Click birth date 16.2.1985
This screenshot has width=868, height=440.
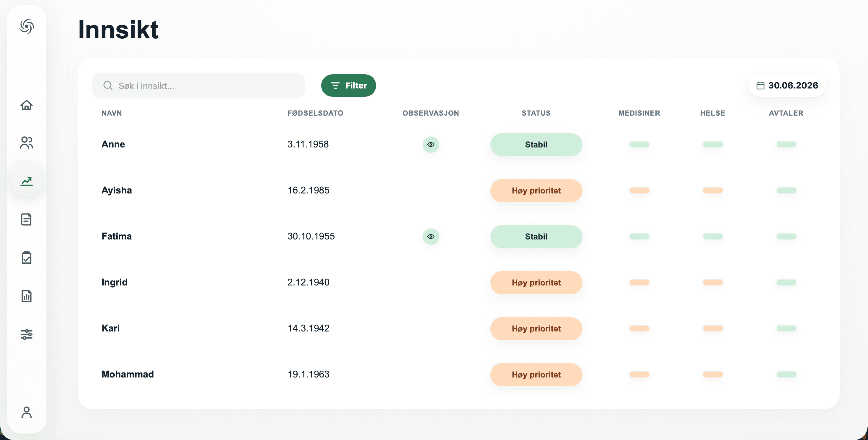pyautogui.click(x=308, y=190)
